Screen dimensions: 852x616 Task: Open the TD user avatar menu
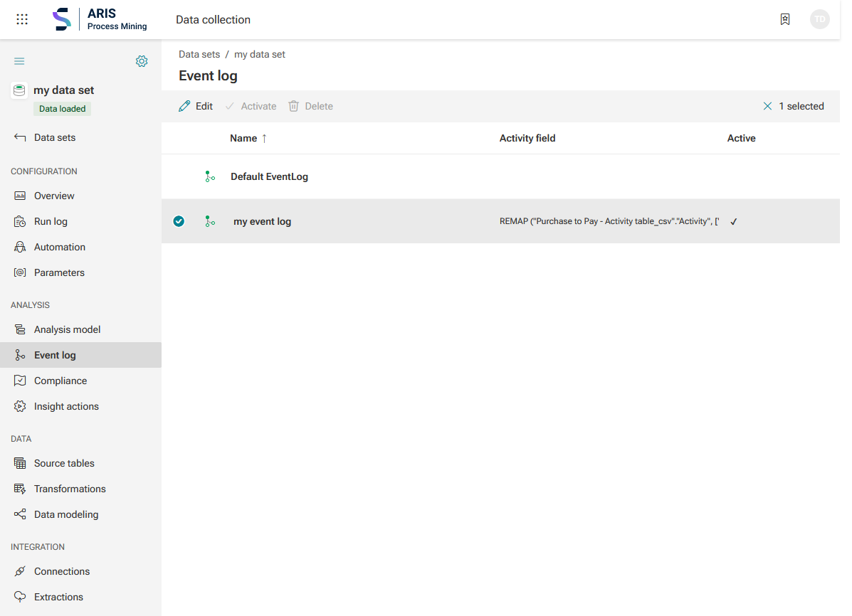tap(819, 19)
